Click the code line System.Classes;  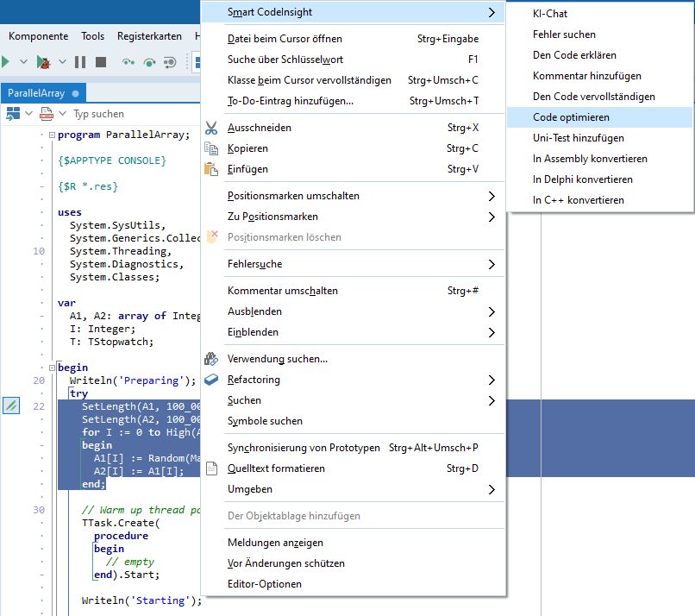[115, 277]
